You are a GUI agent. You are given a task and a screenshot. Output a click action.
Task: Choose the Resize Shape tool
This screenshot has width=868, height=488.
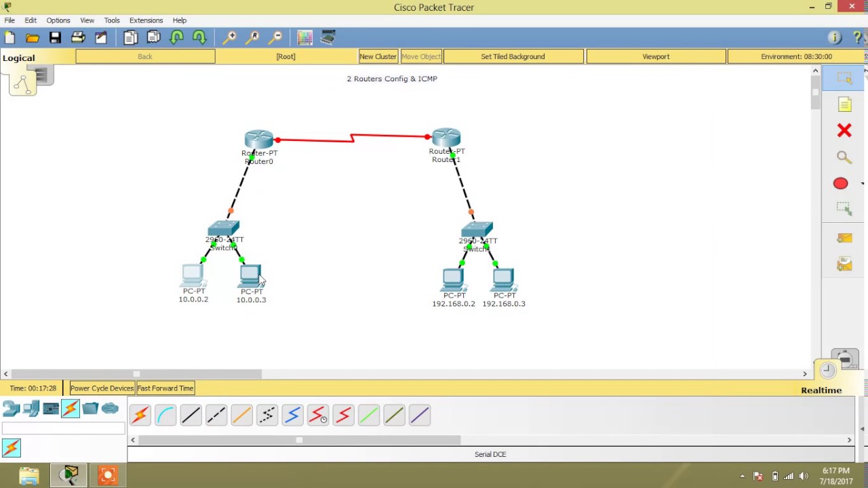[844, 209]
